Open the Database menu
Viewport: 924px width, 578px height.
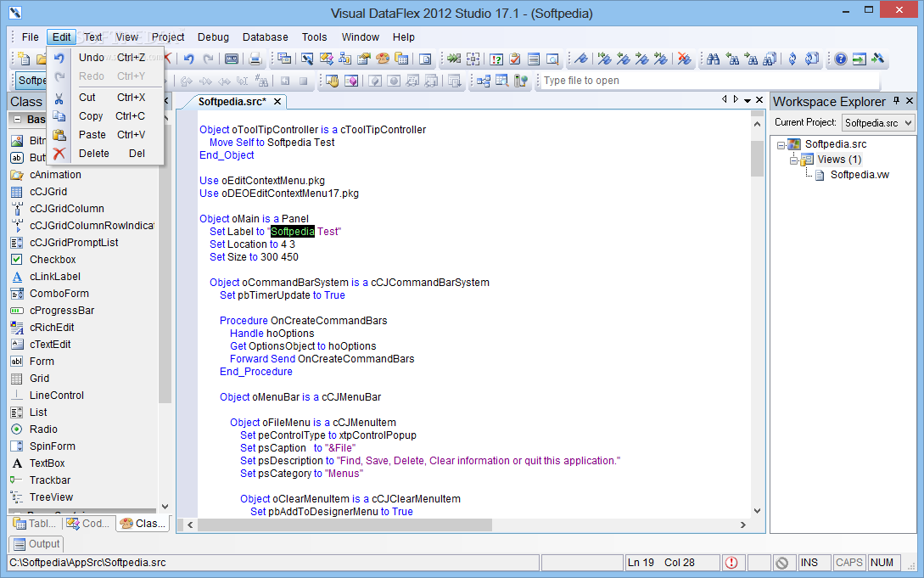click(266, 37)
